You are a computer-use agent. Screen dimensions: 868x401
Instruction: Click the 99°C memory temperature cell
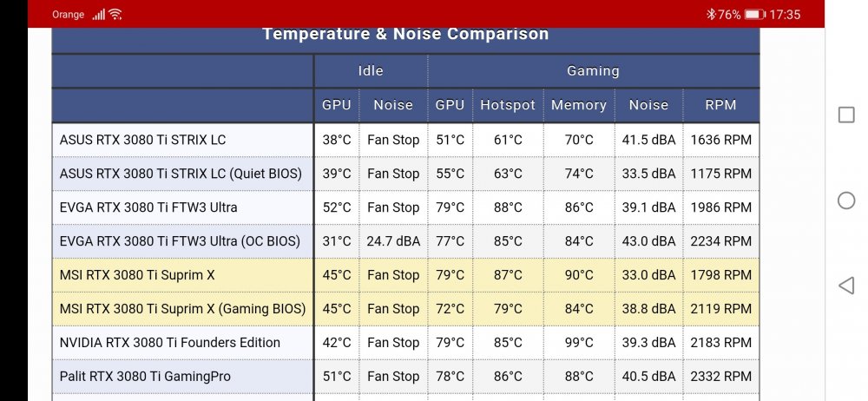(578, 342)
